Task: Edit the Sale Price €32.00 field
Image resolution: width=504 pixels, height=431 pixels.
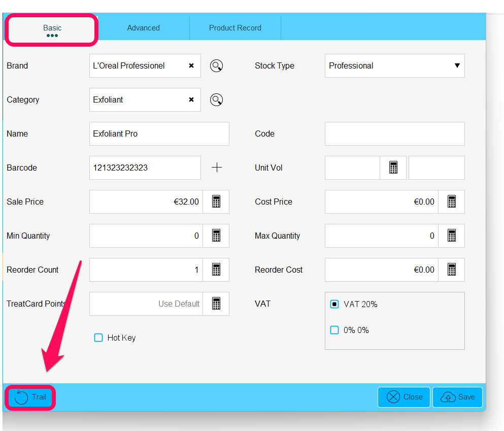Action: pyautogui.click(x=146, y=202)
